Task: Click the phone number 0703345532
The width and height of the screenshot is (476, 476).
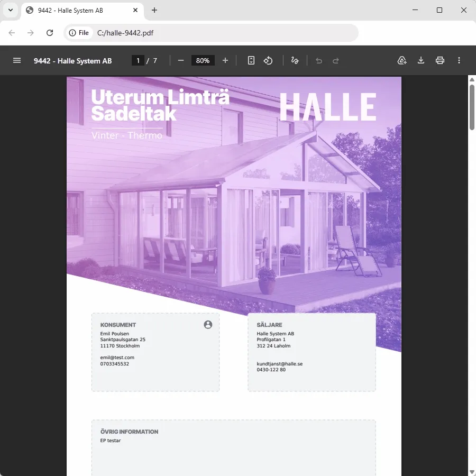Action: [x=114, y=364]
